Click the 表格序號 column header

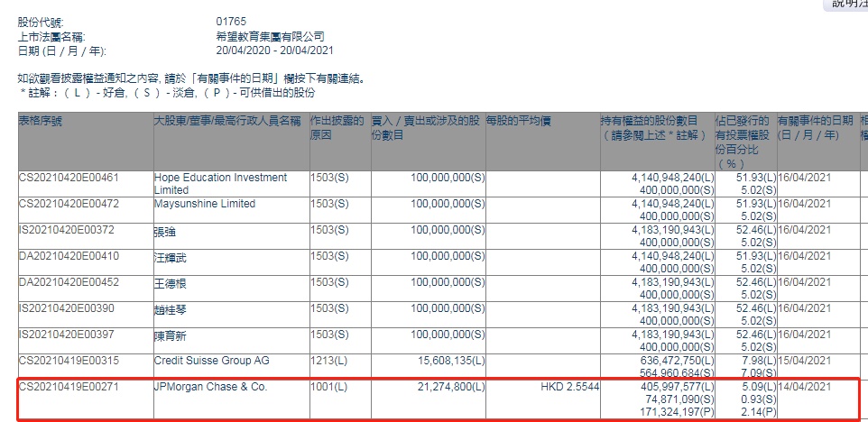pyautogui.click(x=42, y=121)
